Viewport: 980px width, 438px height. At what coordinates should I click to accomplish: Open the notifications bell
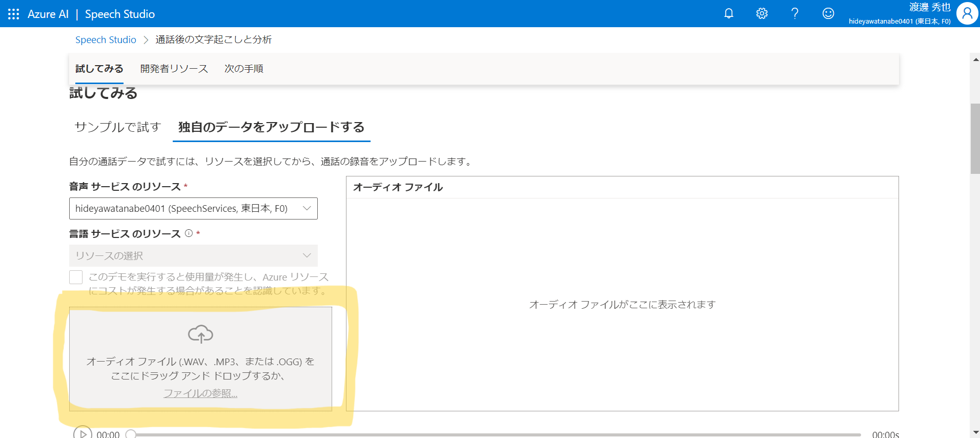coord(728,13)
